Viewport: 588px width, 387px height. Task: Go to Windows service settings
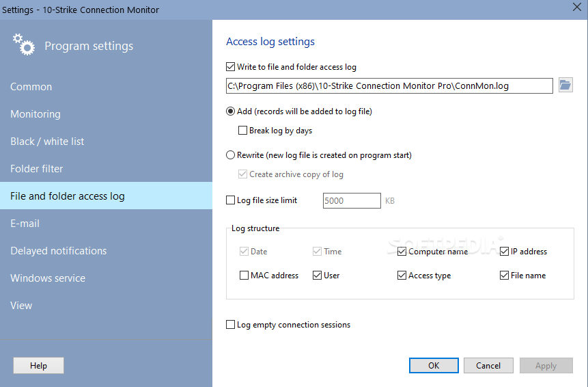pyautogui.click(x=106, y=278)
